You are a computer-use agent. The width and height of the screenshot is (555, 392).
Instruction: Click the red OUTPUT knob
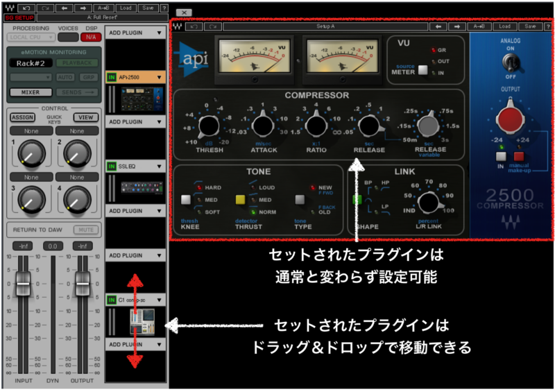(510, 118)
